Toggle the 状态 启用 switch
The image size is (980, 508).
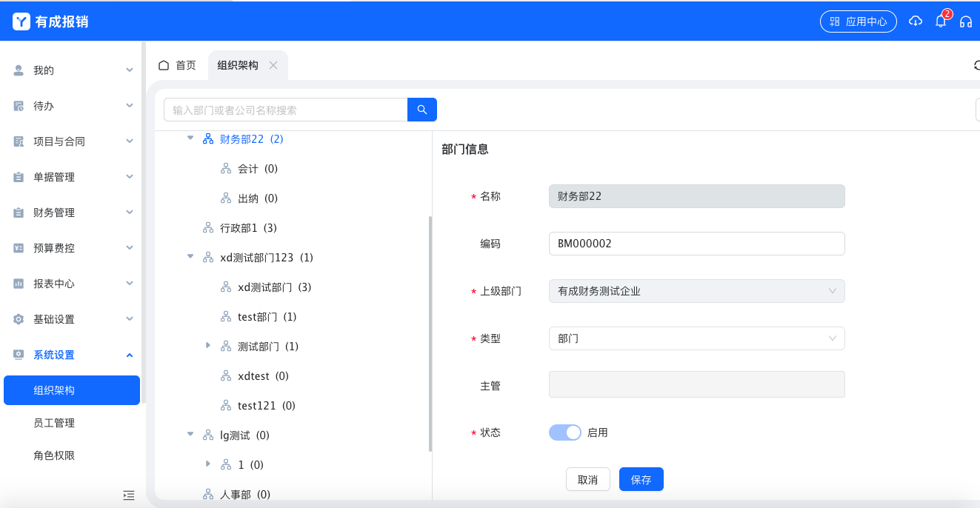tap(565, 432)
